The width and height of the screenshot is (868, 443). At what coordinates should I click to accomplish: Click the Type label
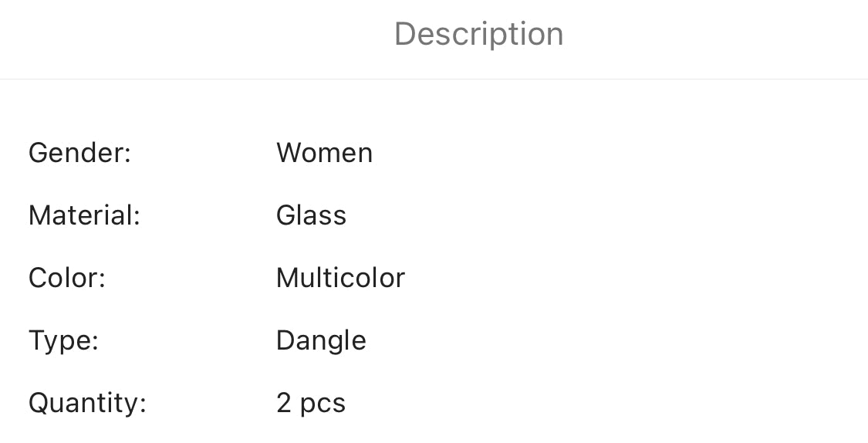[63, 340]
